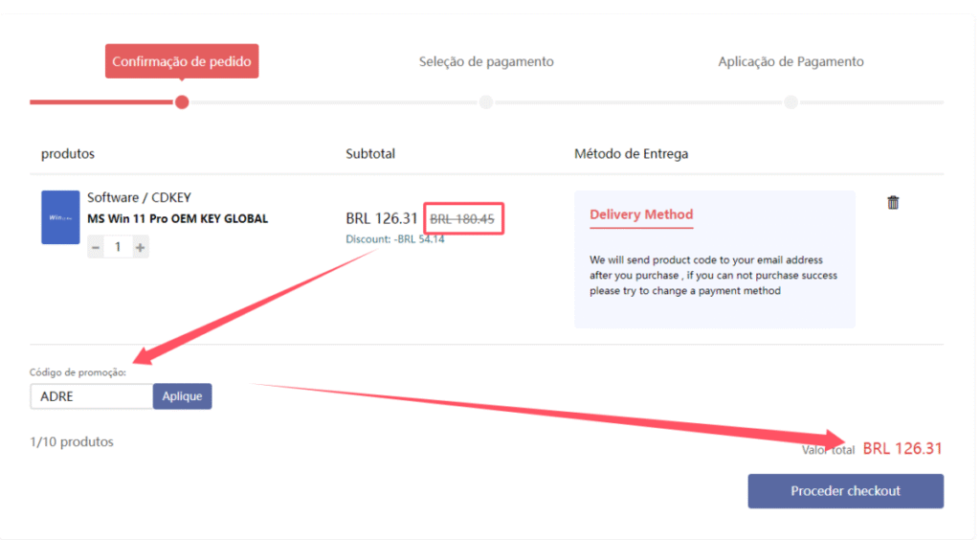Click the Proceder checkout button
This screenshot has width=980, height=540.
[x=845, y=491]
